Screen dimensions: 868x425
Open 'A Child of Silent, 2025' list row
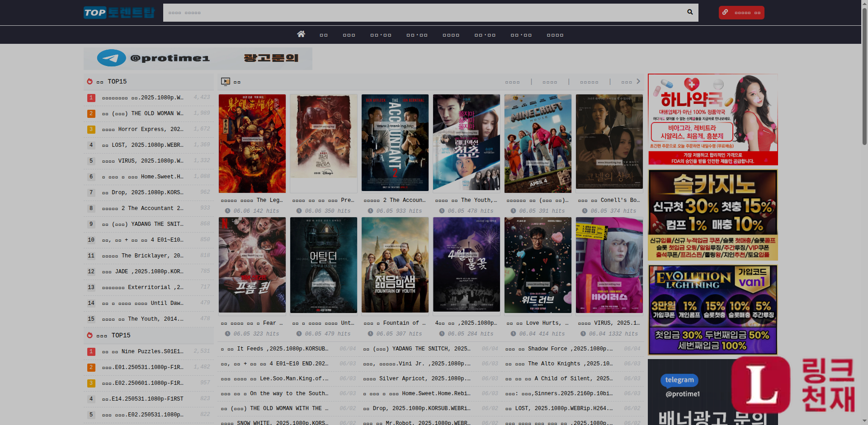coord(559,378)
